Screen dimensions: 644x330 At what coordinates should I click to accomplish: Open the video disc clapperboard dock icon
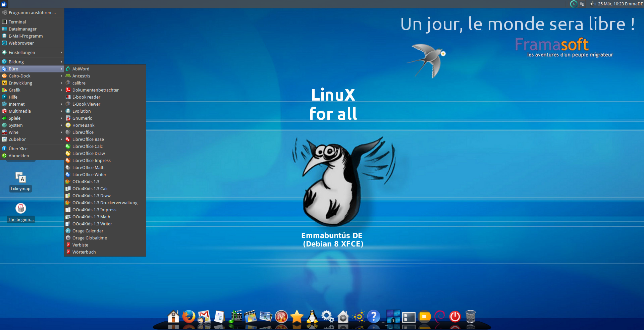[x=251, y=316]
